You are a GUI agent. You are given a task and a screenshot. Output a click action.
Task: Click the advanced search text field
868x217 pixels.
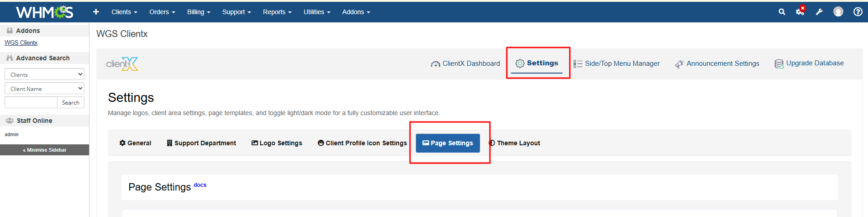tap(31, 102)
